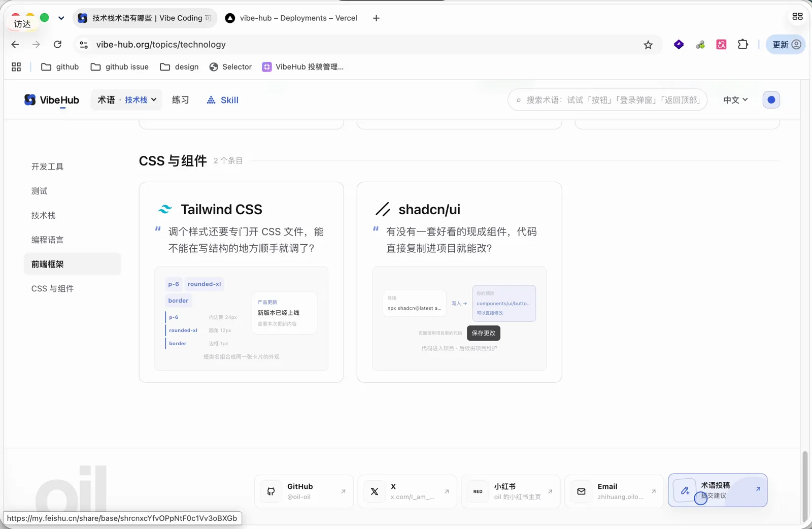Click the address bar URL

click(161, 45)
